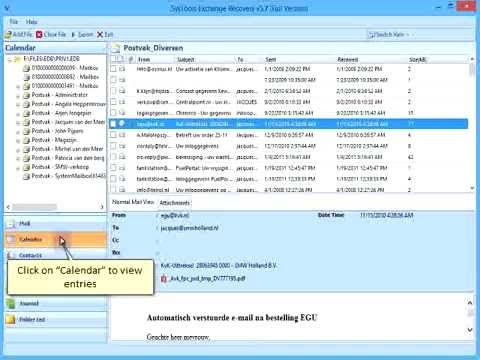Open the Folder List navigation section
Screen dimensions: 480x360
(56, 319)
